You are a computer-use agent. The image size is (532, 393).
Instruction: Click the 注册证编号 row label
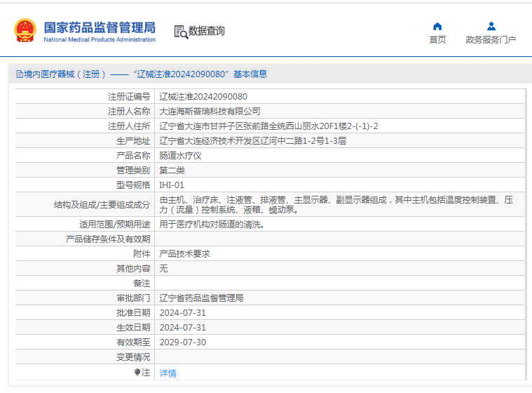[129, 97]
